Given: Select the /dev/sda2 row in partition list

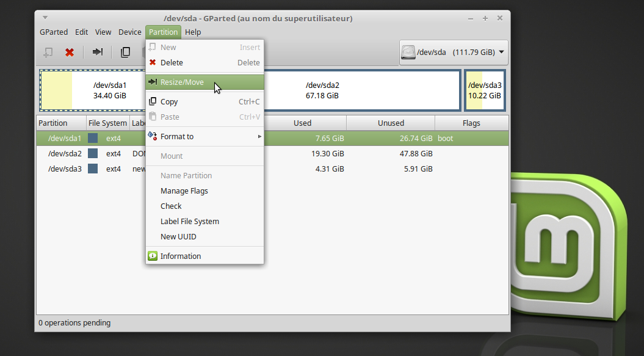Looking at the screenshot, I should pyautogui.click(x=65, y=153).
